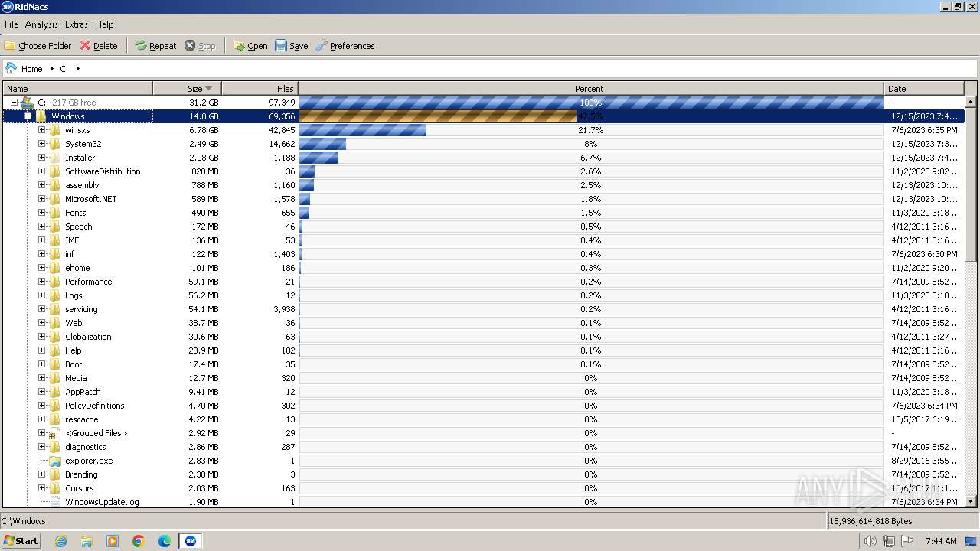Click the scrollbar down arrow
The height and width of the screenshot is (551, 980).
tap(971, 501)
